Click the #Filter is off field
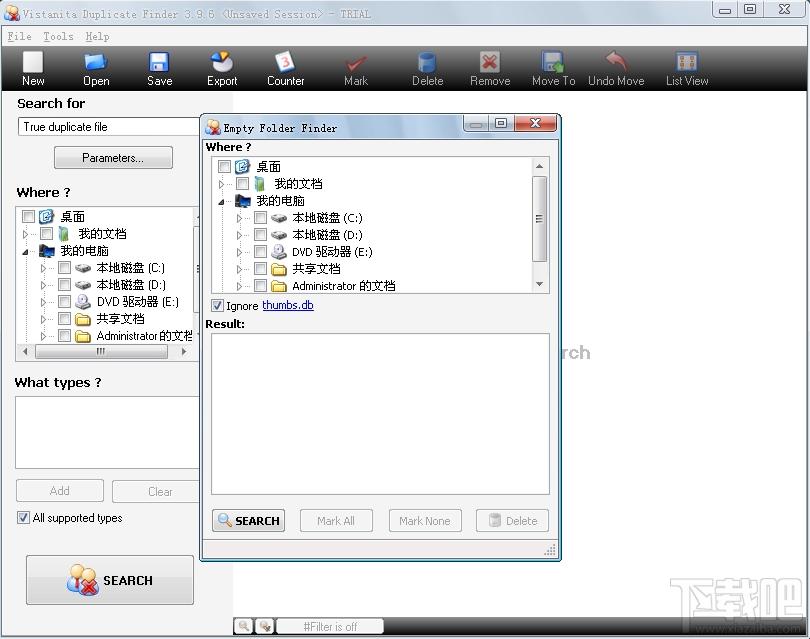Viewport: 810px width, 639px height. [x=331, y=626]
